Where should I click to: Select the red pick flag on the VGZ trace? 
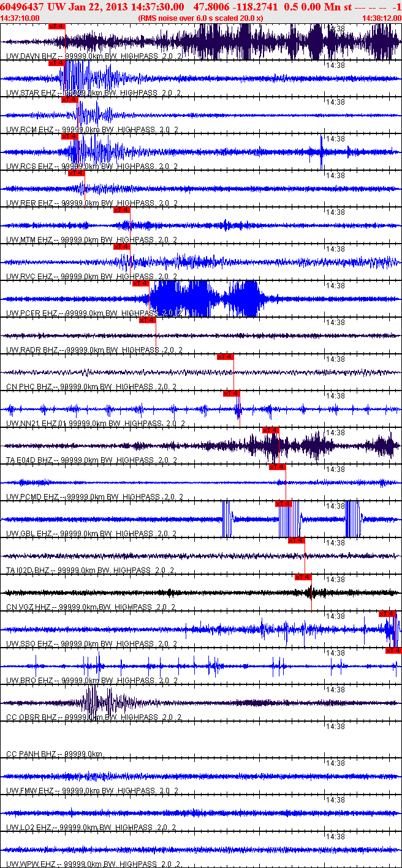(x=303, y=577)
